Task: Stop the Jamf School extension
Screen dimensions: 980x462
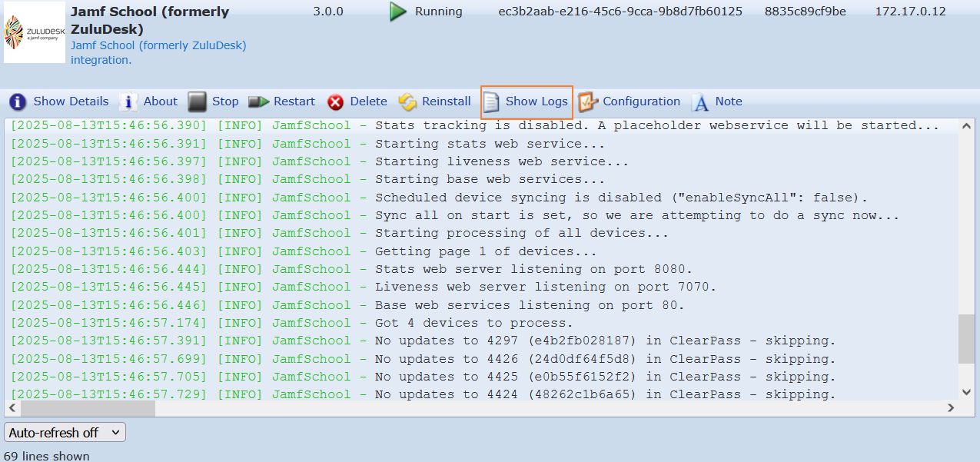Action: (x=225, y=101)
